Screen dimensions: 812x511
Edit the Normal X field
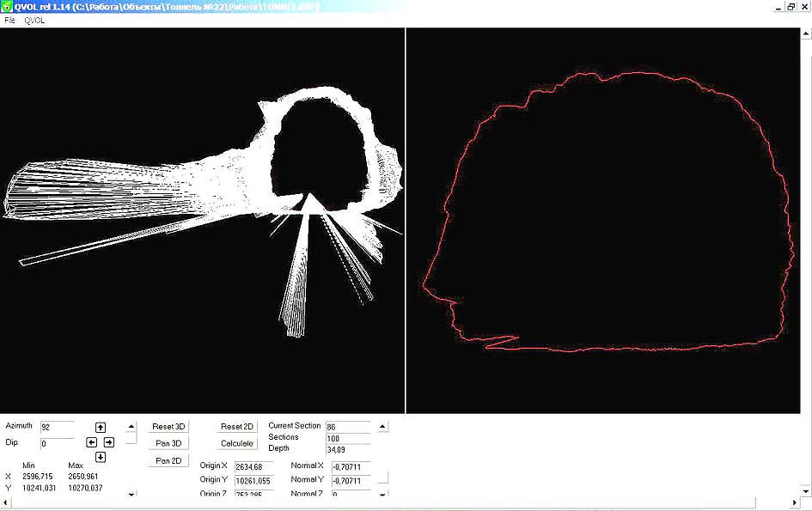coord(351,467)
